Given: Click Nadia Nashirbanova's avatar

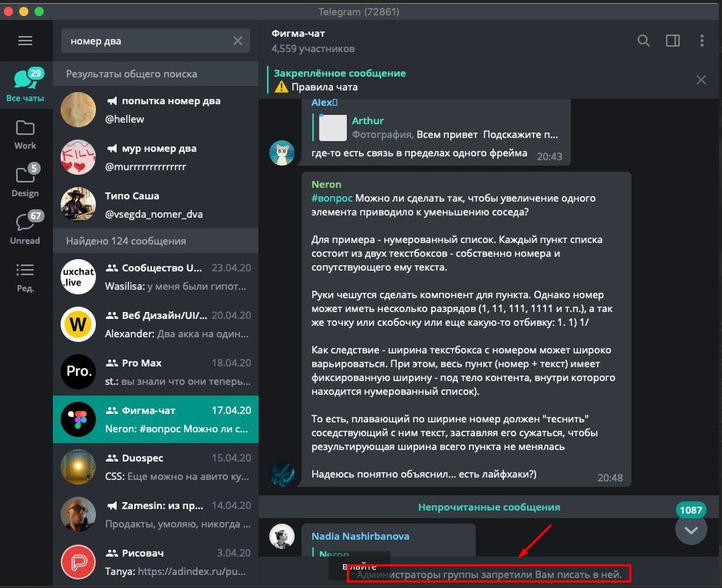Looking at the screenshot, I should pos(282,536).
